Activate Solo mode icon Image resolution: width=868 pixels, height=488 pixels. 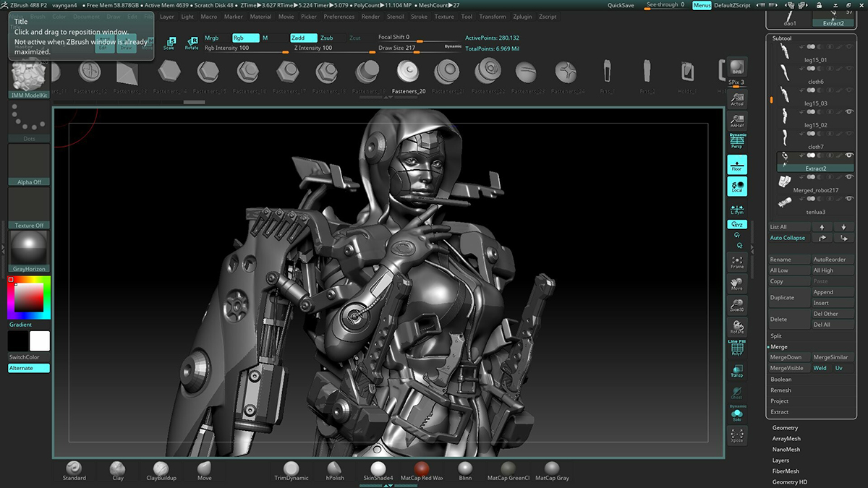coord(737,414)
